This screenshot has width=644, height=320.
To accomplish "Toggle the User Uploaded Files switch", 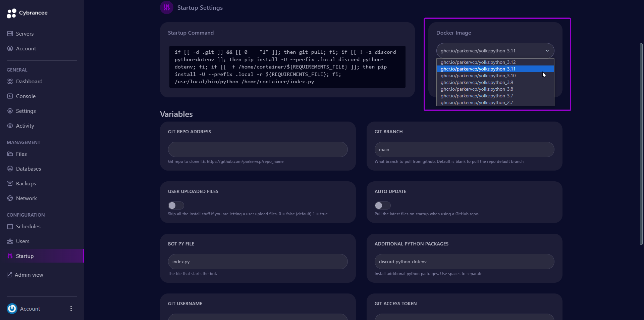I will coord(176,205).
